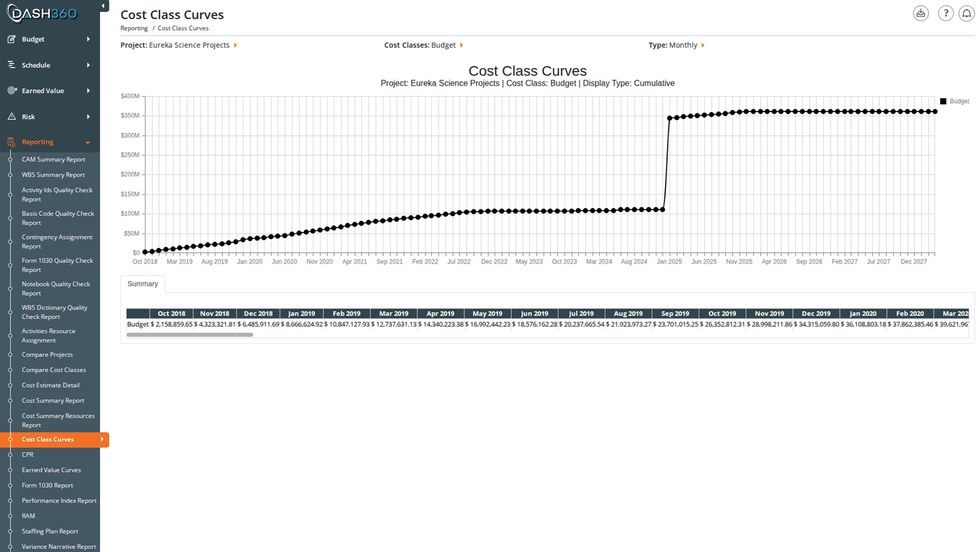The height and width of the screenshot is (552, 980).
Task: Open the CPR report
Action: click(27, 455)
